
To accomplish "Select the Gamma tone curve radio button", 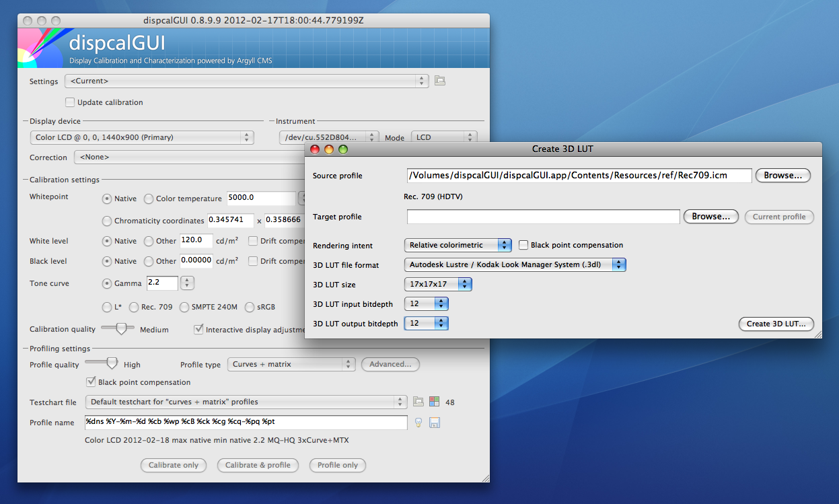I will tap(106, 283).
